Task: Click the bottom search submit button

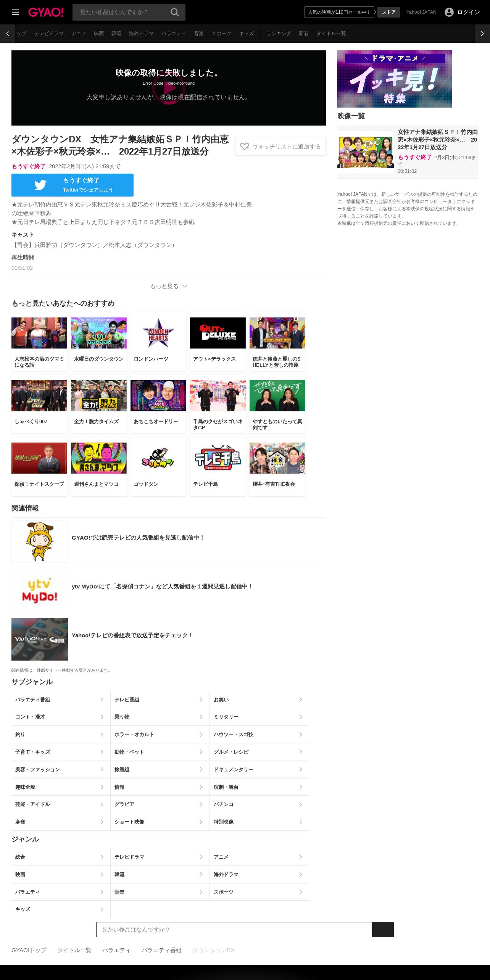Action: point(383,930)
